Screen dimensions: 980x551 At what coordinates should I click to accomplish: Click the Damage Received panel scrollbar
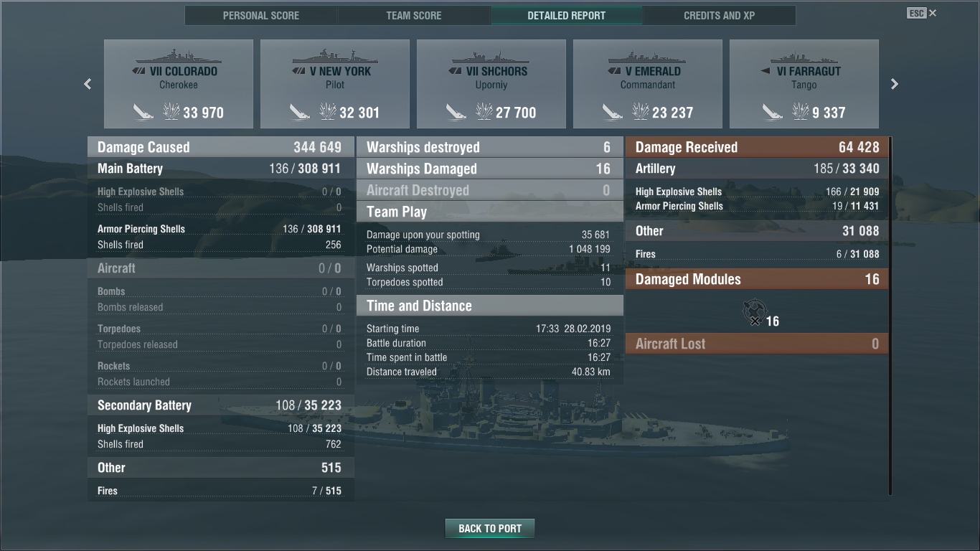click(x=890, y=316)
